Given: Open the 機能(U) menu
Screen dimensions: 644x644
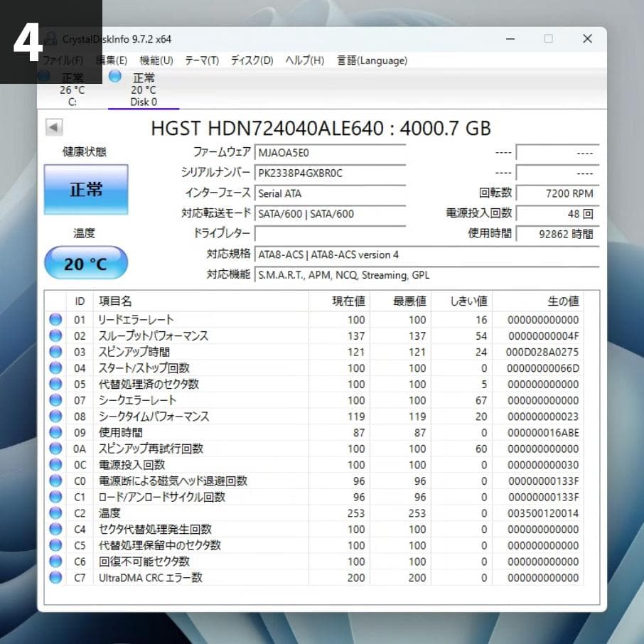Looking at the screenshot, I should coord(156,60).
